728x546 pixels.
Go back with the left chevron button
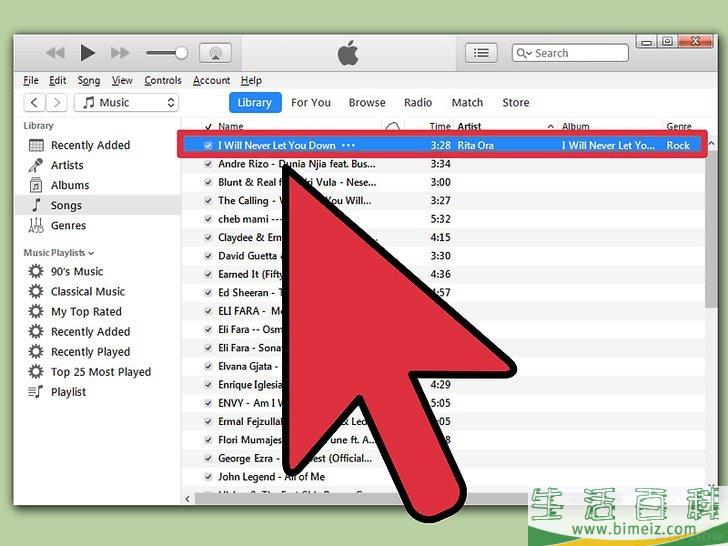click(34, 103)
